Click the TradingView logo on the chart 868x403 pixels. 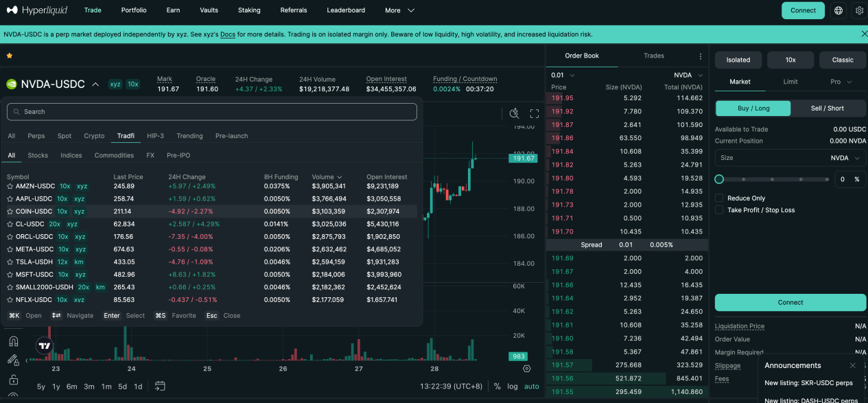[x=43, y=345]
